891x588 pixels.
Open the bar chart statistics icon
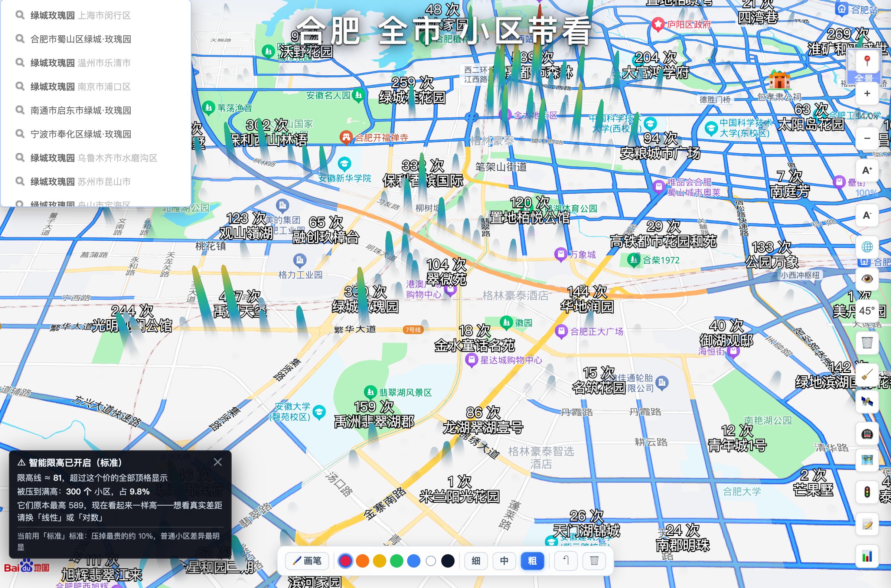pyautogui.click(x=867, y=556)
